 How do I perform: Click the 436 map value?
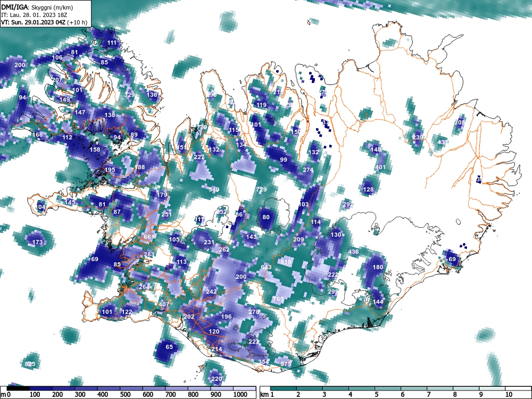(x=354, y=252)
